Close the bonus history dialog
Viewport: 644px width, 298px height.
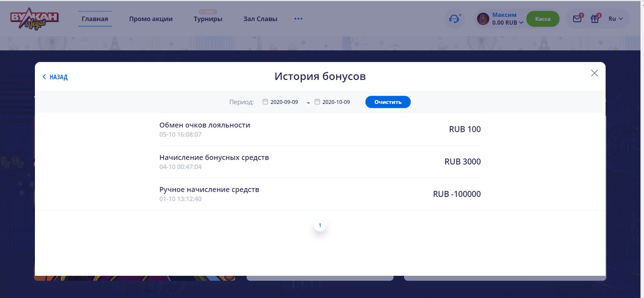point(594,73)
